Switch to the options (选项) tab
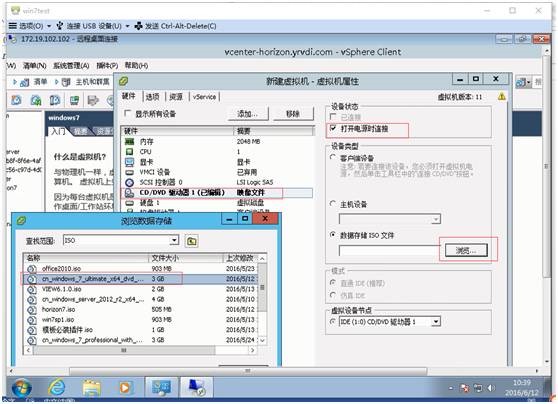Viewport: 558px width, 404px height. click(x=152, y=96)
